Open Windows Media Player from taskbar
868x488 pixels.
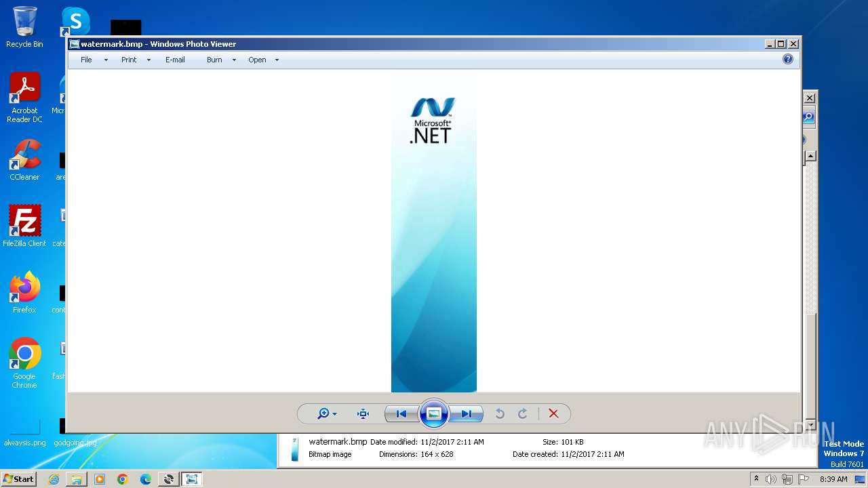coord(100,479)
